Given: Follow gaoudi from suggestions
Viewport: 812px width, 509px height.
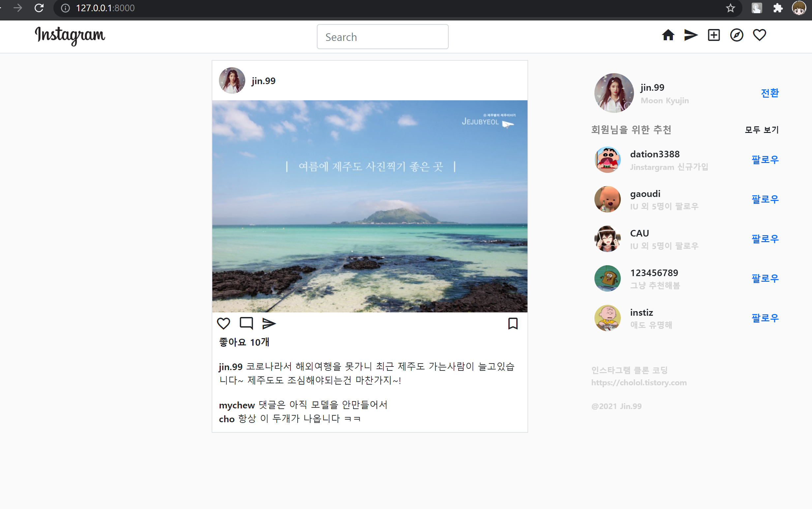Looking at the screenshot, I should (765, 199).
